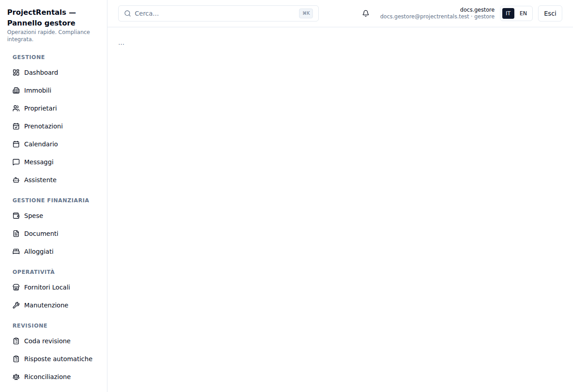The image size is (573, 392).
Task: Open Messaggi from the sidebar
Action: (x=54, y=162)
